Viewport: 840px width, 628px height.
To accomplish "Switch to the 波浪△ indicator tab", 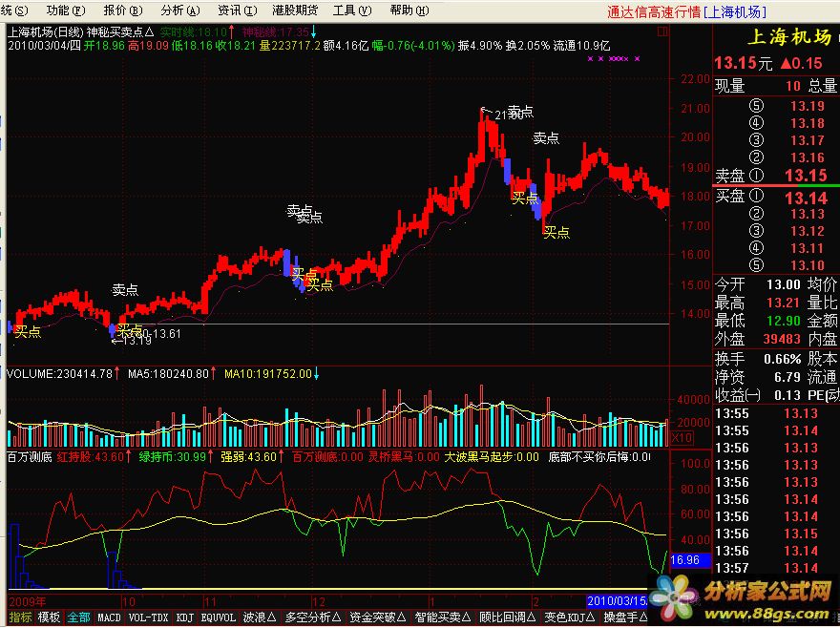I will [260, 618].
